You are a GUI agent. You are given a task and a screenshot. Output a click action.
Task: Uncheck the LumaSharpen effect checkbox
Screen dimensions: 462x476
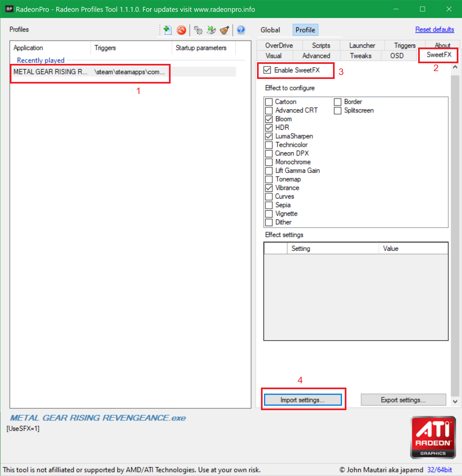pos(269,136)
